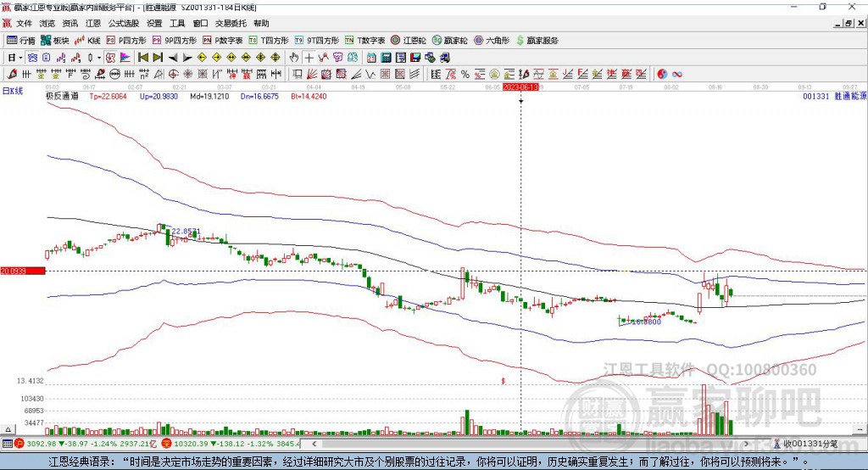Select the hand pan tool
The width and height of the screenshot is (868, 470).
[x=294, y=58]
